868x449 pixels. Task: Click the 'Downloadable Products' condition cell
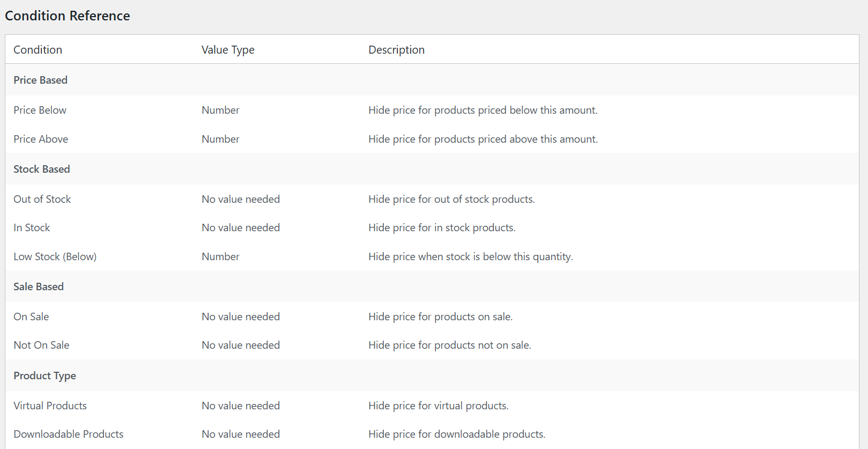pyautogui.click(x=69, y=434)
